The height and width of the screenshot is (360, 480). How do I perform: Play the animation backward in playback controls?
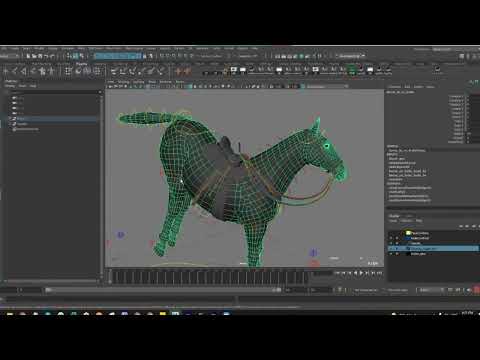[x=356, y=273]
